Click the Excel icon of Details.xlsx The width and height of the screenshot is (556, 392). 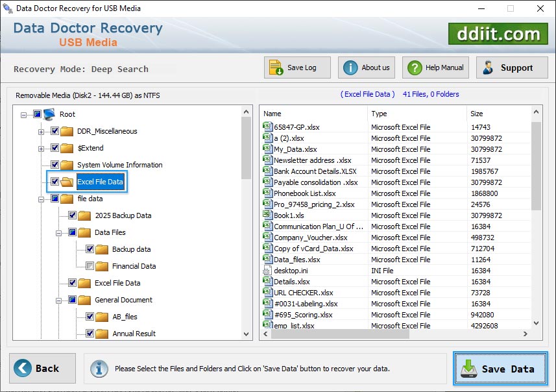[x=267, y=281]
